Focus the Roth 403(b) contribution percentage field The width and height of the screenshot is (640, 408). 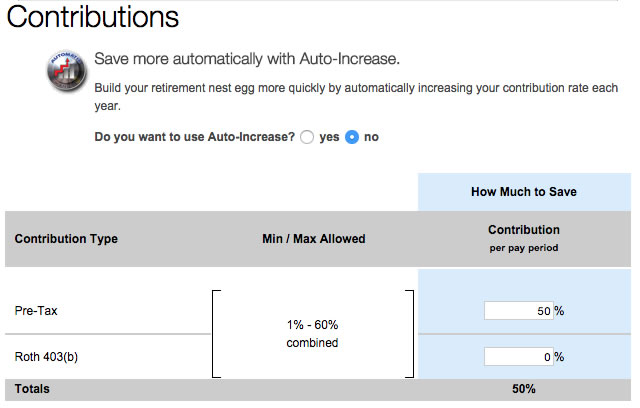tap(518, 357)
